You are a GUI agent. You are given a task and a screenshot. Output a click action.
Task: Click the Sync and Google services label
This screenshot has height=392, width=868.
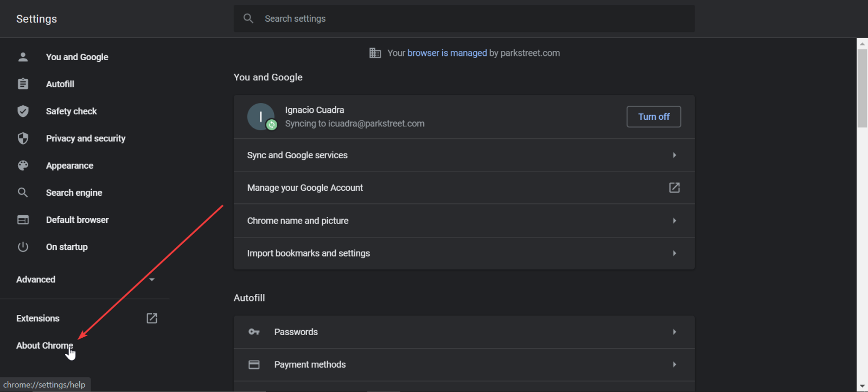[297, 155]
